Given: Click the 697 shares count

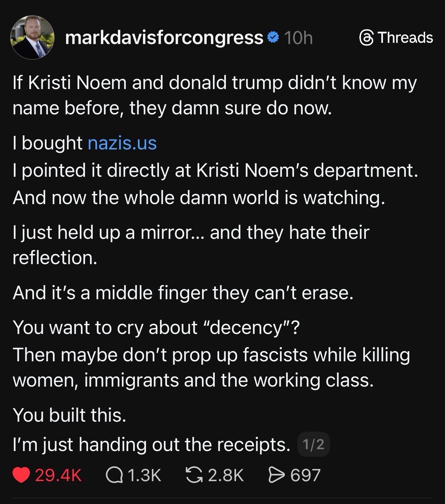Looking at the screenshot, I should coord(305,475).
